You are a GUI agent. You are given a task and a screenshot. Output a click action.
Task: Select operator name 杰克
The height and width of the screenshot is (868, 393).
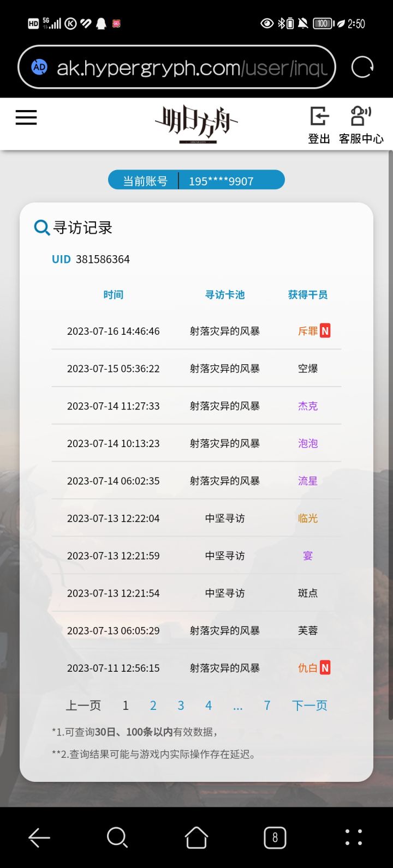point(308,406)
